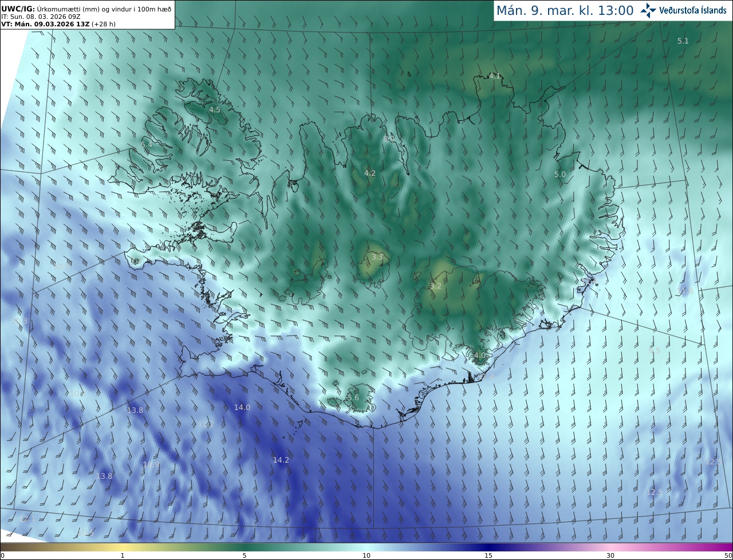The image size is (733, 560).
Task: Click the 10.9 precipitation value
Action: point(151,464)
